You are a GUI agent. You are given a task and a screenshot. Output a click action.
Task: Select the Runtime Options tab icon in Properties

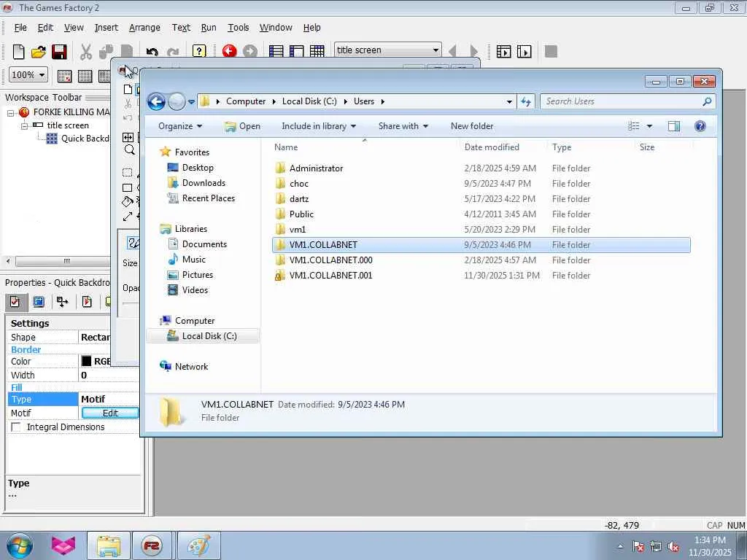click(x=87, y=302)
